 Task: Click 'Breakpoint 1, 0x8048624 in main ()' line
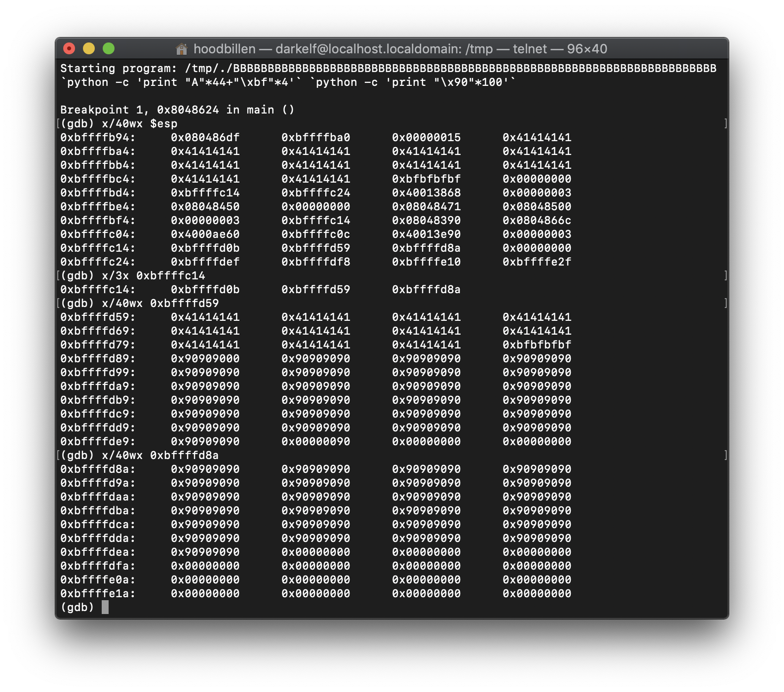click(177, 110)
